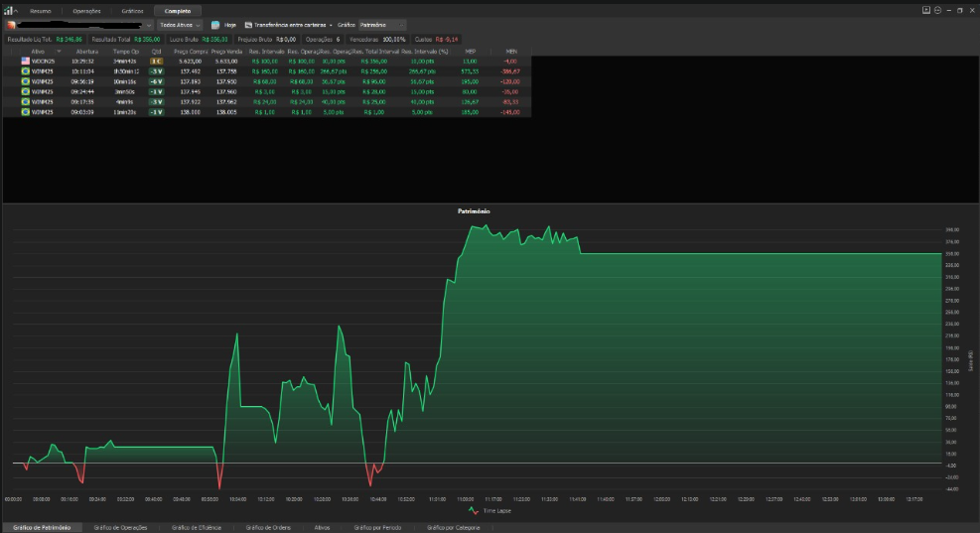Click the Hoje date button
The width and height of the screenshot is (980, 533).
click(x=230, y=24)
